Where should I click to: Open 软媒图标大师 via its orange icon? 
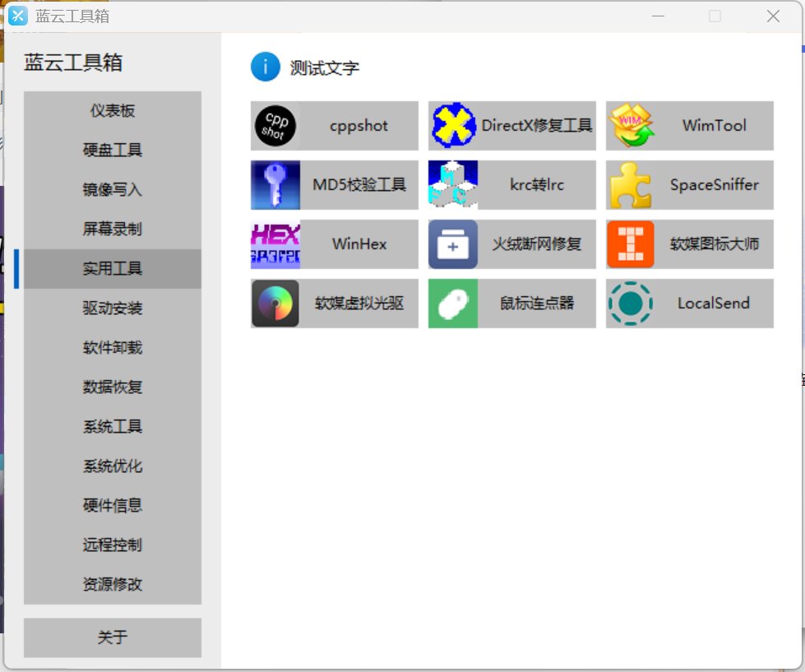tap(631, 244)
